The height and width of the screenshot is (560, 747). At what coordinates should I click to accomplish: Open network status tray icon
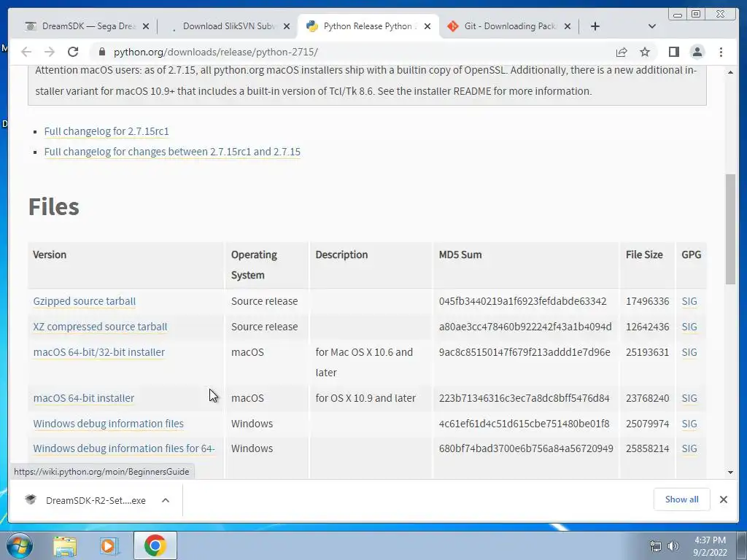point(656,546)
